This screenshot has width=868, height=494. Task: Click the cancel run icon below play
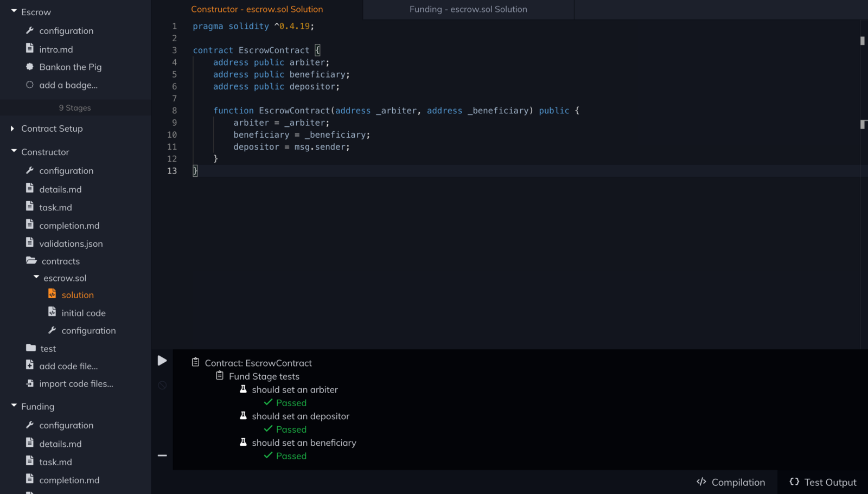162,385
